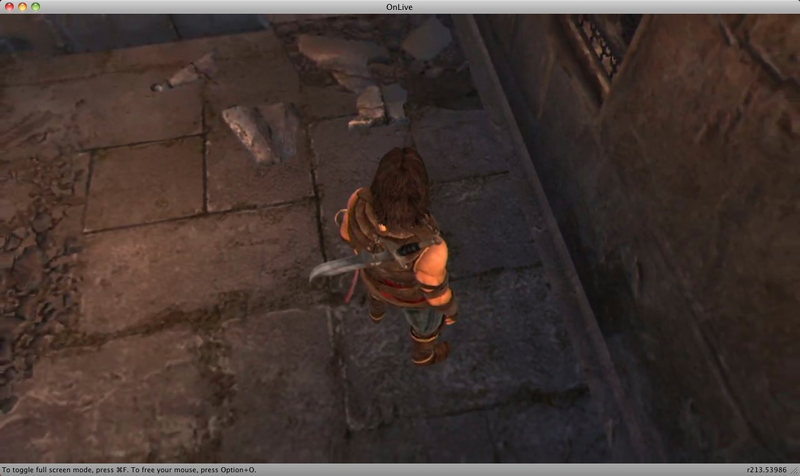Close the OnLive window with red button
This screenshot has width=800, height=476.
[x=9, y=7]
